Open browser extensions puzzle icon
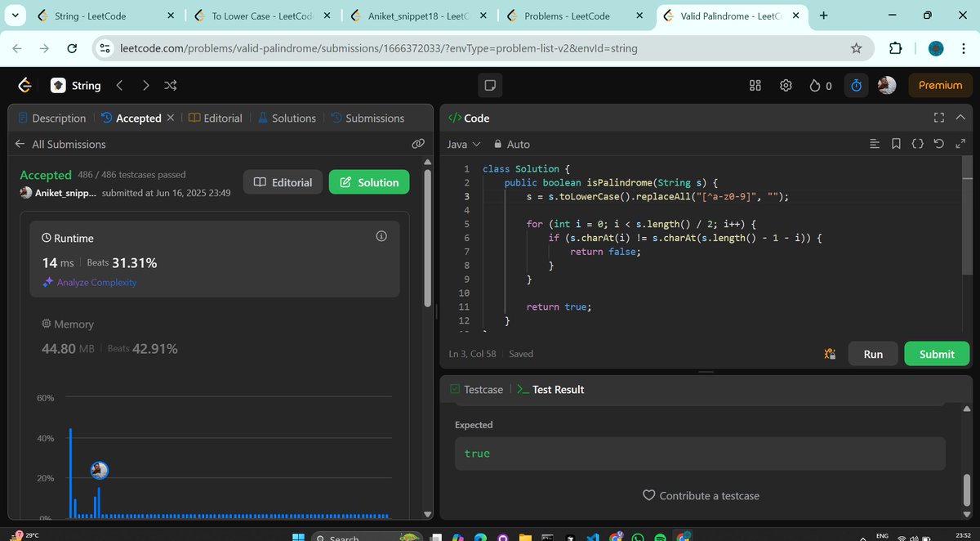Viewport: 980px width, 541px height. tap(896, 48)
